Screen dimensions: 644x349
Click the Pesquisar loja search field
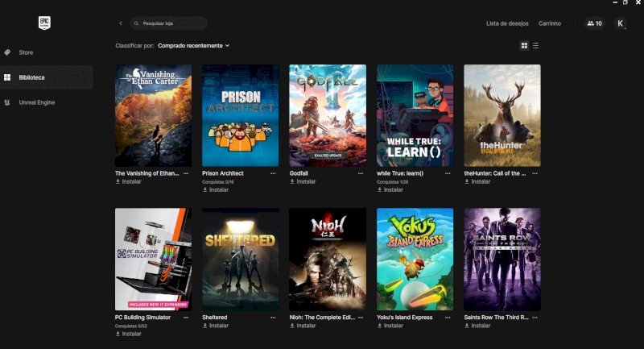169,23
